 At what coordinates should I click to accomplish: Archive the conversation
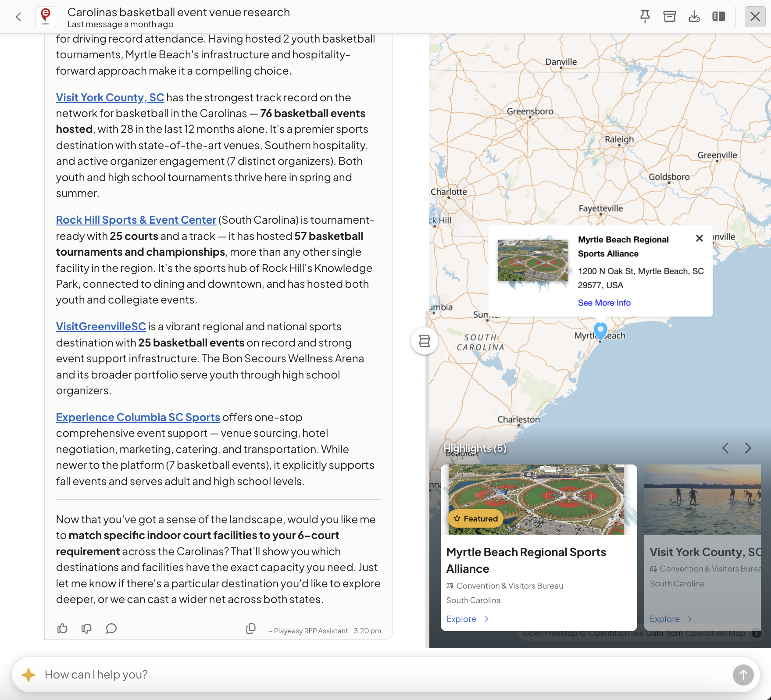(x=670, y=17)
